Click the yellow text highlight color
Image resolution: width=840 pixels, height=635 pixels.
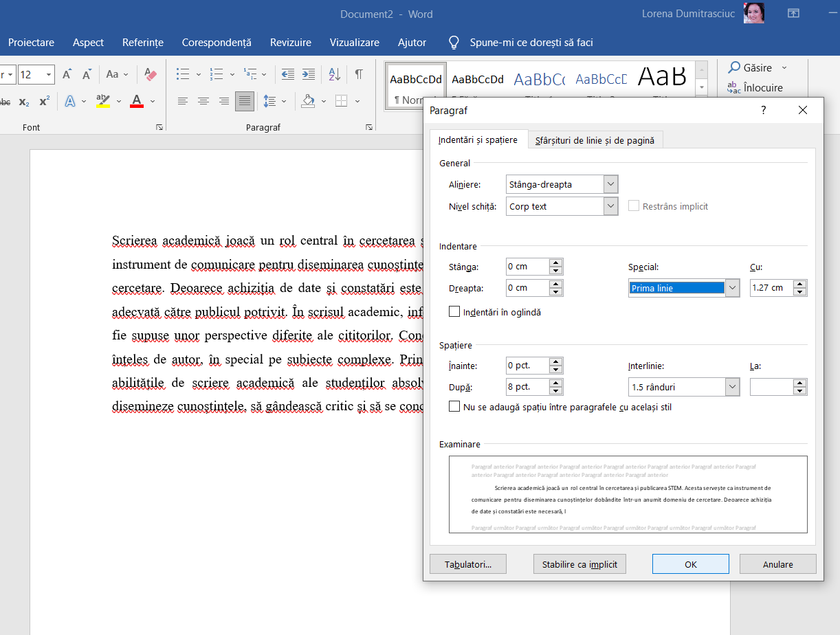coord(103,101)
